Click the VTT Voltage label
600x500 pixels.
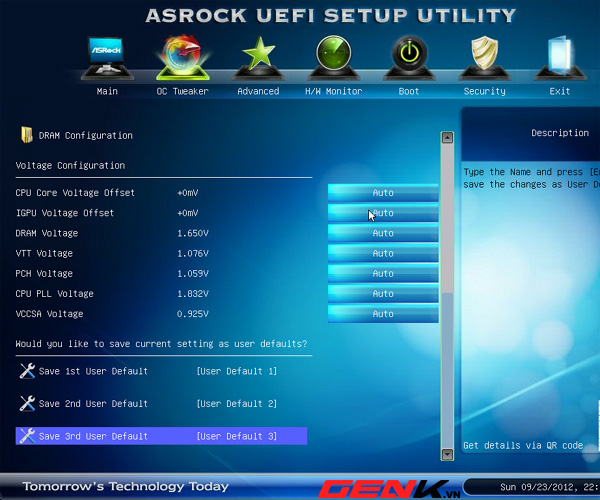pyautogui.click(x=44, y=253)
